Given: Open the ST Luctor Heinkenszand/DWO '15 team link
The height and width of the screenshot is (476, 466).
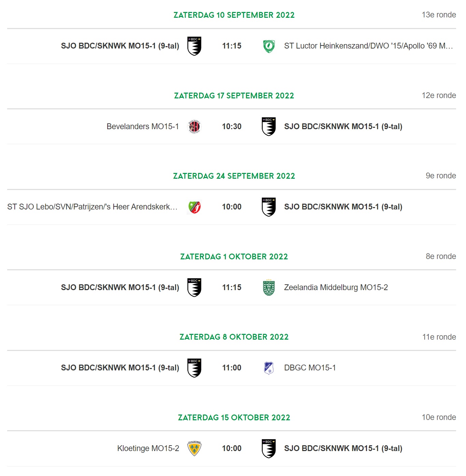Looking at the screenshot, I should (x=368, y=46).
